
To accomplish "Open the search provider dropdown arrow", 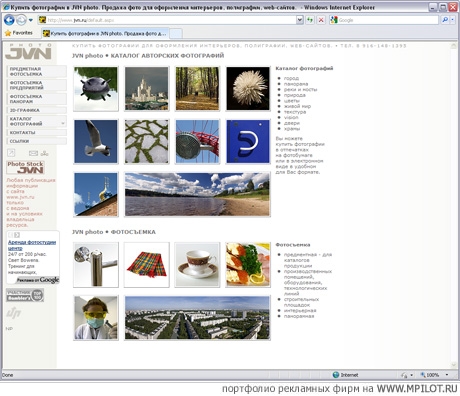I will click(453, 20).
